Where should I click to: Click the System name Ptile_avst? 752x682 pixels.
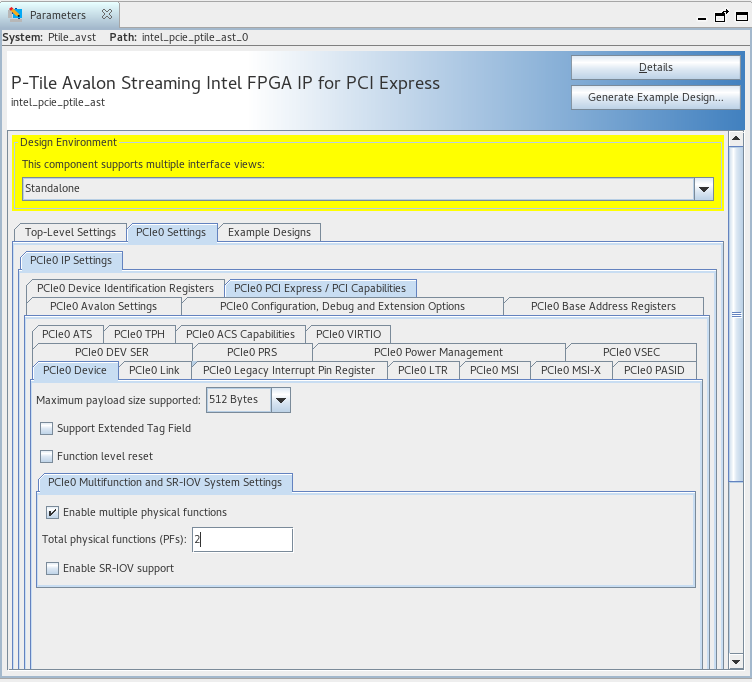click(72, 37)
